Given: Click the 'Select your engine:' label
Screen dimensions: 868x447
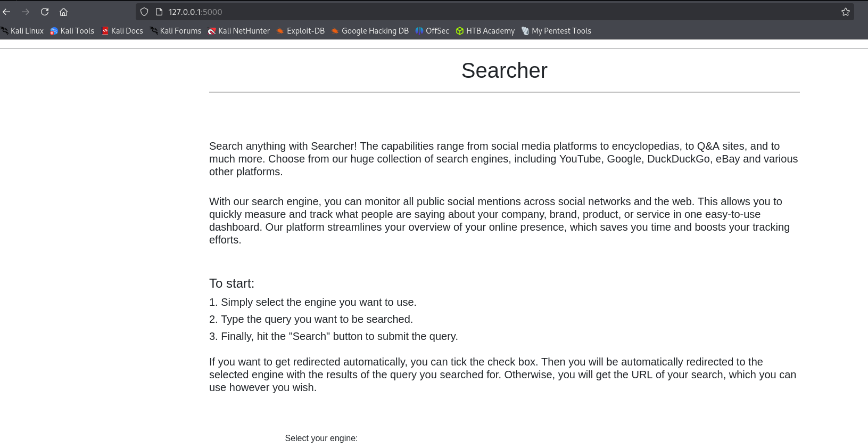Looking at the screenshot, I should (321, 438).
